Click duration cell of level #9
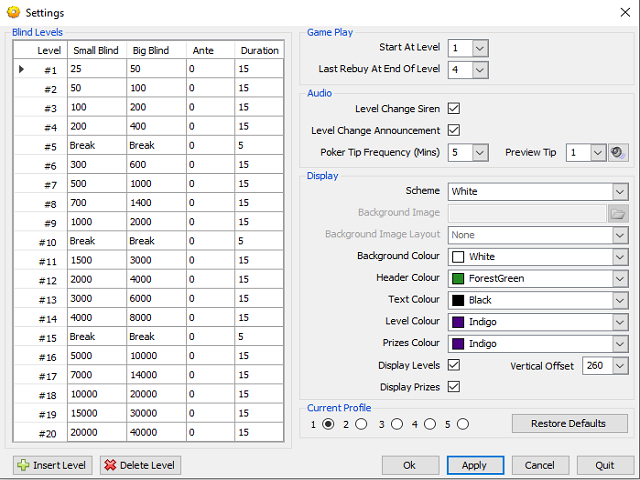The height and width of the screenshot is (480, 640). (259, 222)
